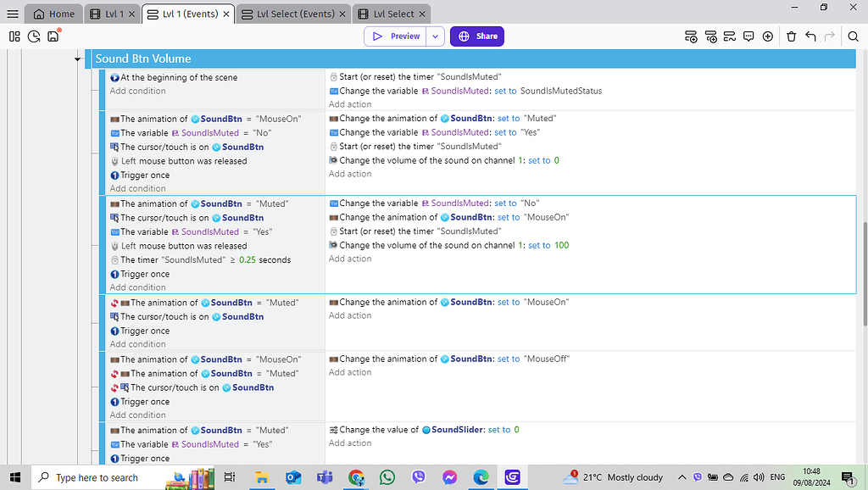
Task: Add action below channel 1 set to 100
Action: coord(350,259)
